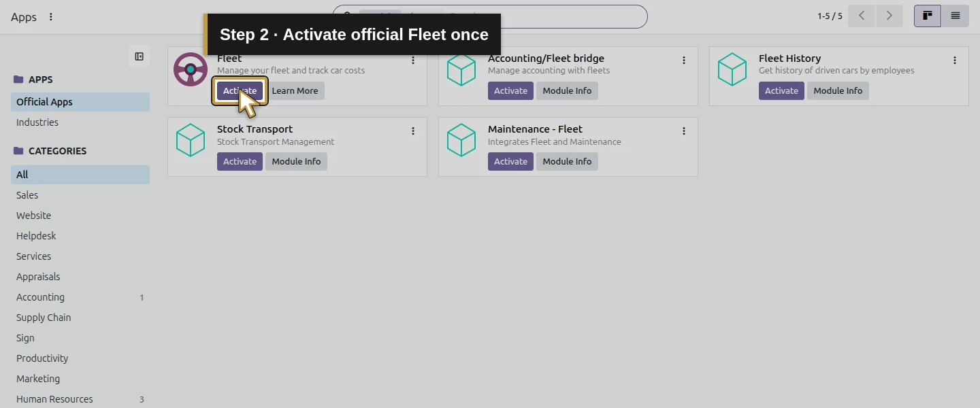980x408 pixels.
Task: Click the Fleet steering wheel icon
Action: 191,69
